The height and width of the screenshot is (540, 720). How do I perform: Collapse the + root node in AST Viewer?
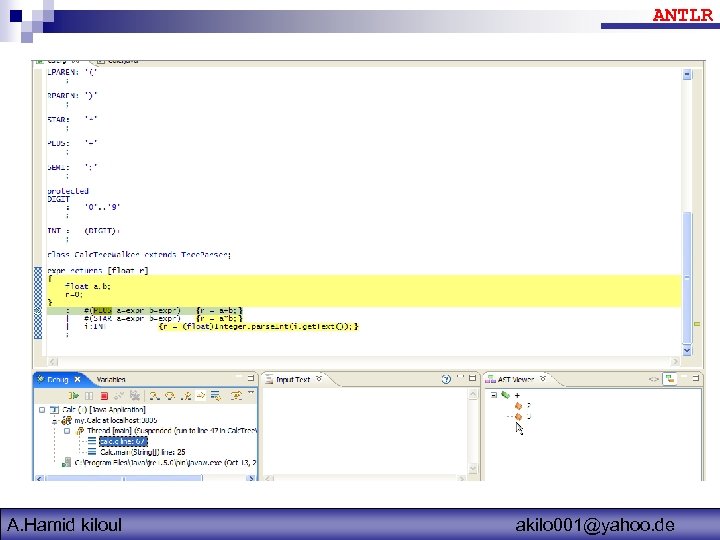494,395
